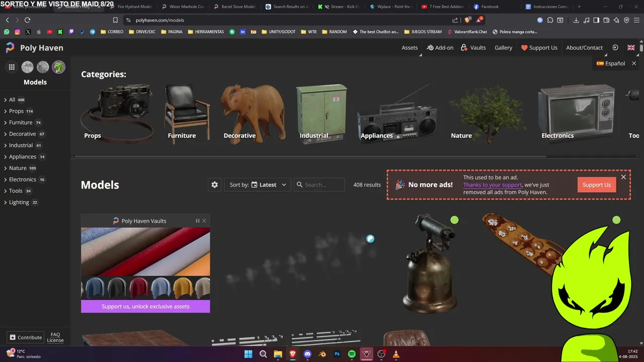The image size is (644, 362).
Task: Open Blender from the taskbar
Action: click(x=323, y=354)
